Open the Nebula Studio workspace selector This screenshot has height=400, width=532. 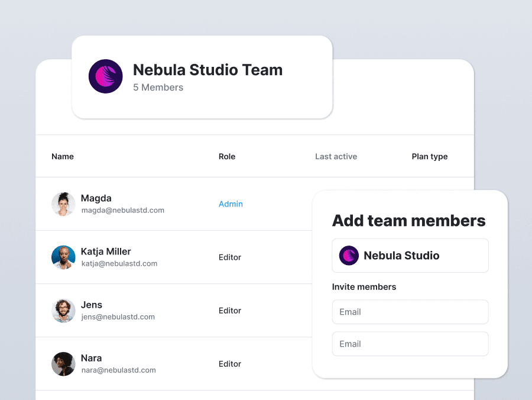410,256
